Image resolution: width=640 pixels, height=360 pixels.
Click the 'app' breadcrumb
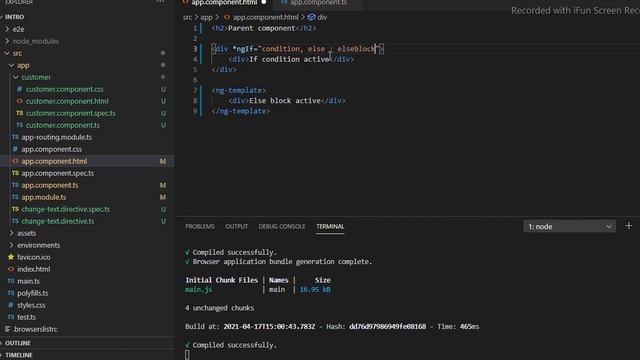pos(206,17)
